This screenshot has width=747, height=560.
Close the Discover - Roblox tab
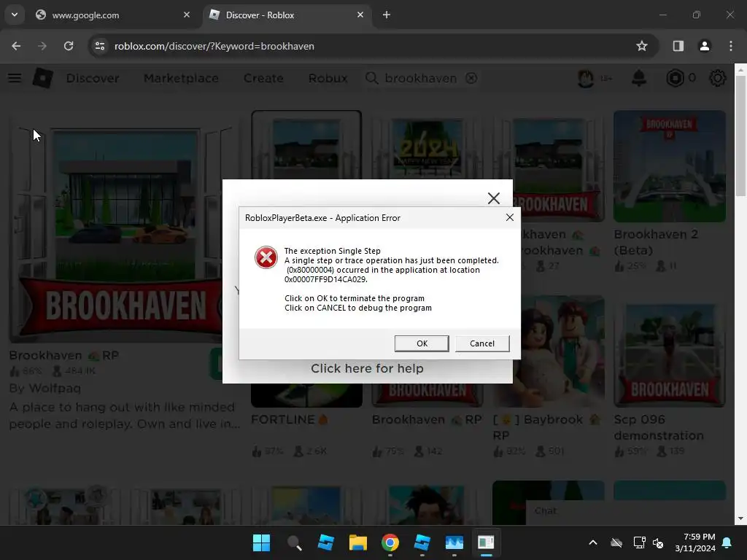360,15
